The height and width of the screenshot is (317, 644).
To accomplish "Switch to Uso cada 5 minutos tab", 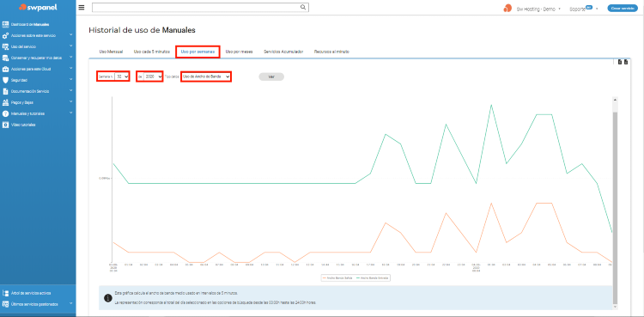I will (x=151, y=52).
